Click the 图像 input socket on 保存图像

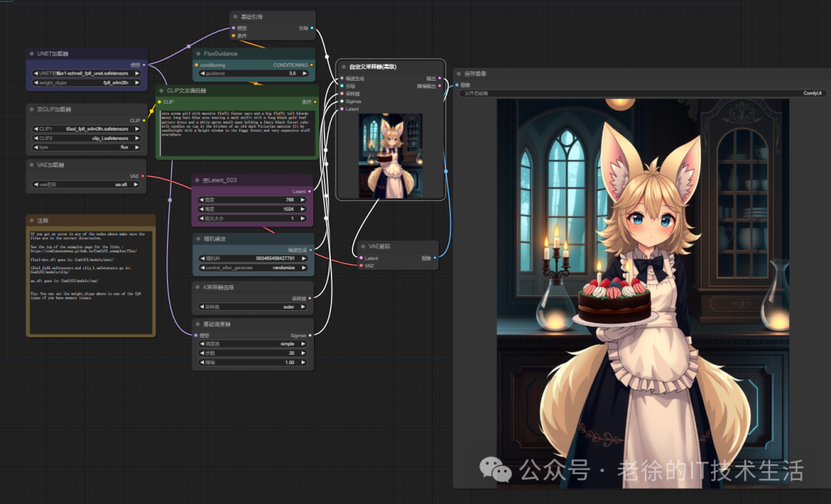(457, 85)
